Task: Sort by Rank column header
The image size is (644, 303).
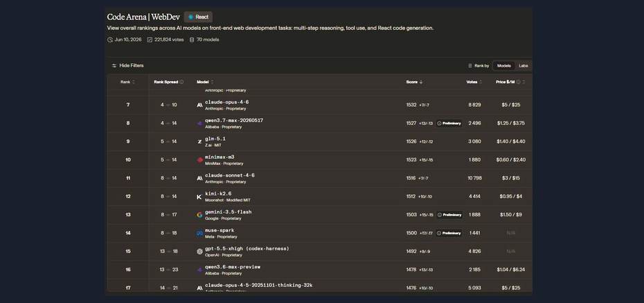Action: [x=127, y=82]
